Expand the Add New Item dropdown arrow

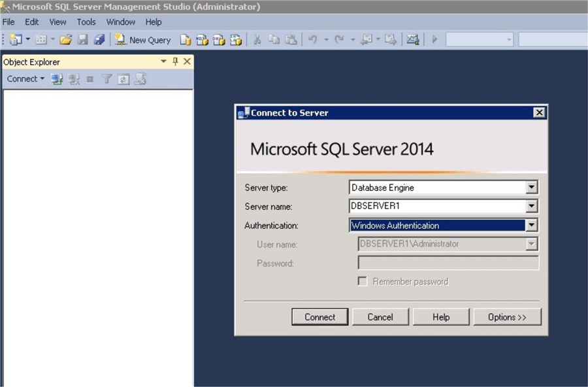pos(53,39)
